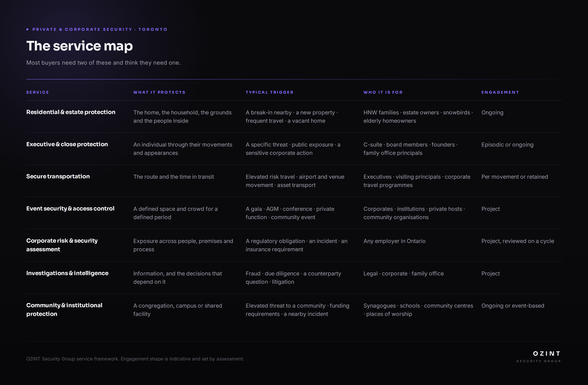Click the 'A break-in nearby' trigger cell

(x=292, y=116)
